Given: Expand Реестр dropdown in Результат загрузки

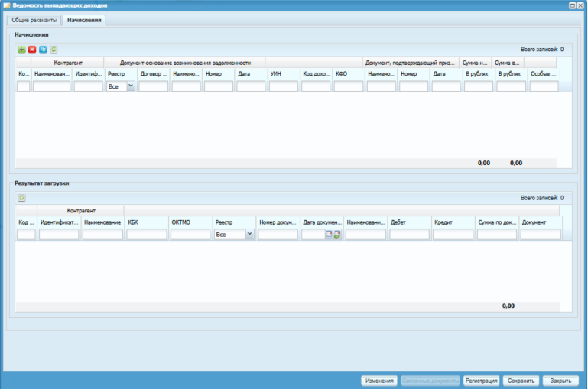Looking at the screenshot, I should coord(249,235).
